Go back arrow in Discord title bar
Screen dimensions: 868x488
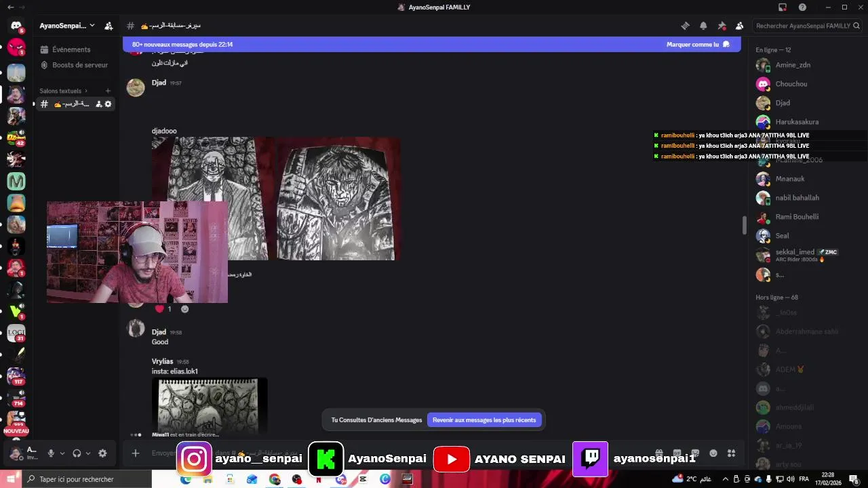[x=10, y=7]
